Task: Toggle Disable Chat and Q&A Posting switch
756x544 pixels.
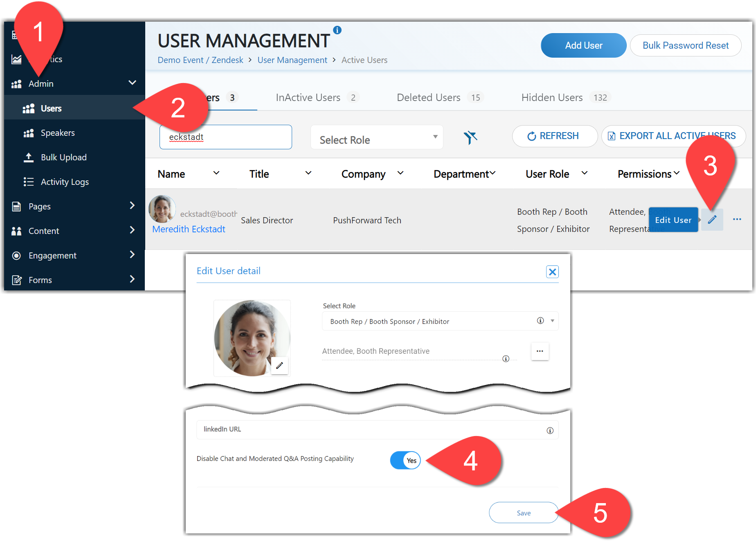Action: coord(405,461)
